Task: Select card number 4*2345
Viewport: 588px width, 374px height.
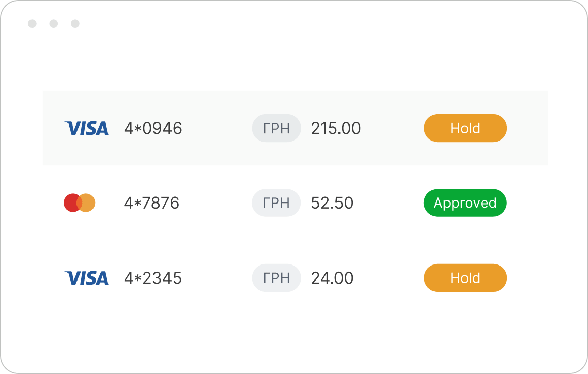Action: (x=153, y=278)
